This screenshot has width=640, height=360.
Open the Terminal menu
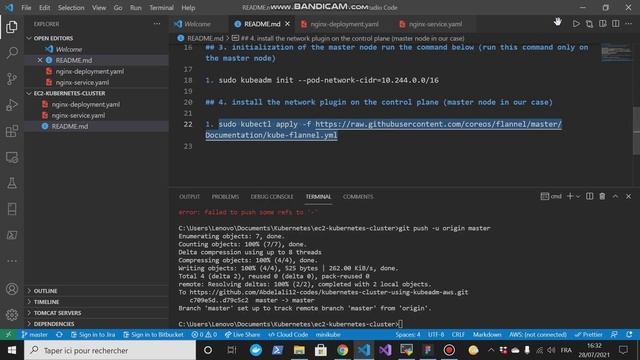[x=161, y=8]
